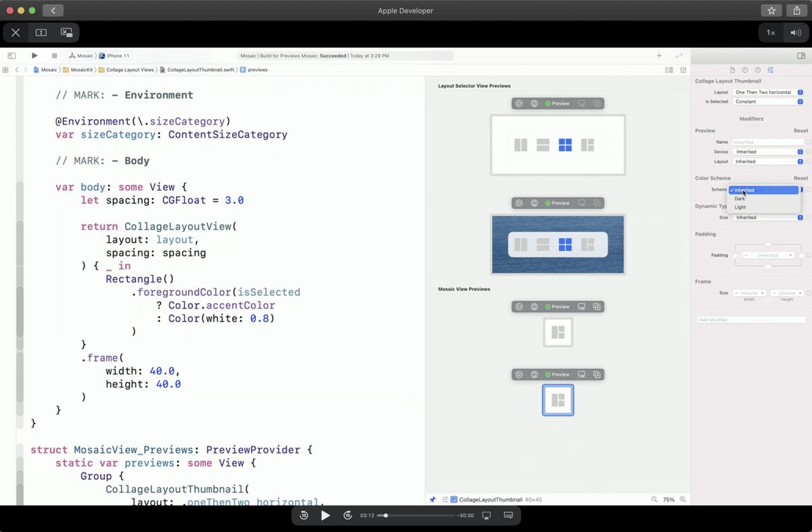Toggle the right padding checkbox
Viewport: 812px width, 532px height.
click(801, 255)
